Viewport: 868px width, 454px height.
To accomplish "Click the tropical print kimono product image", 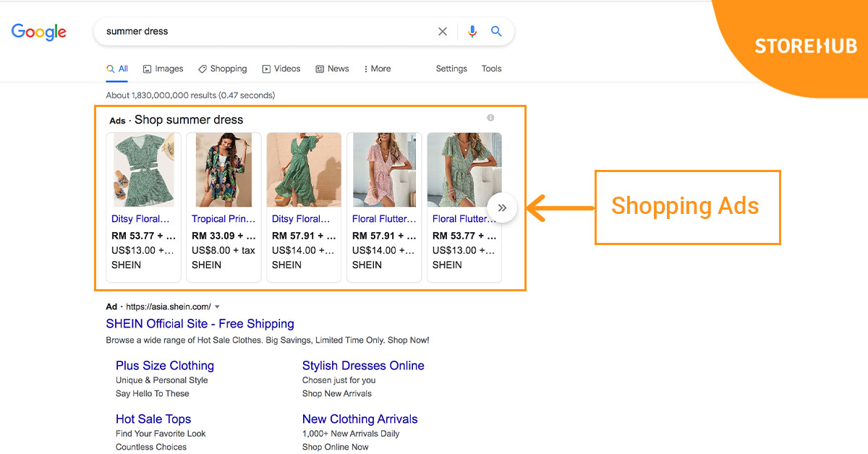I will tap(224, 170).
